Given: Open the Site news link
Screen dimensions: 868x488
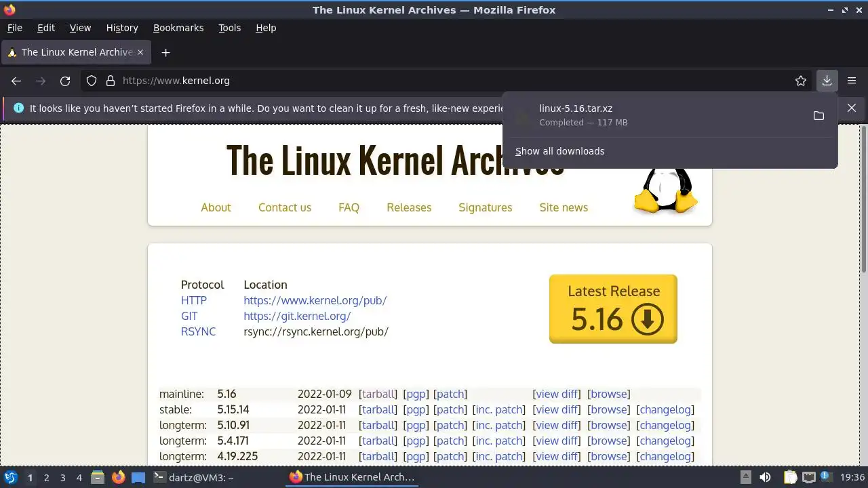Looking at the screenshot, I should (564, 207).
